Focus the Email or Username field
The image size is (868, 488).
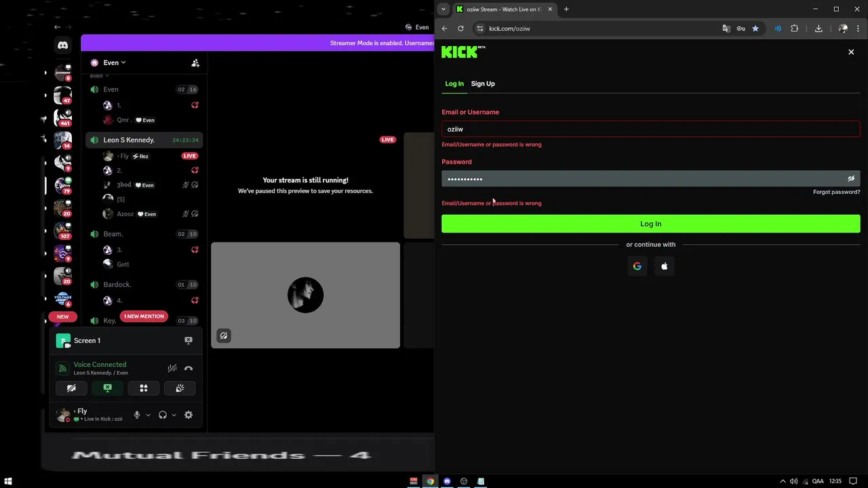click(650, 129)
